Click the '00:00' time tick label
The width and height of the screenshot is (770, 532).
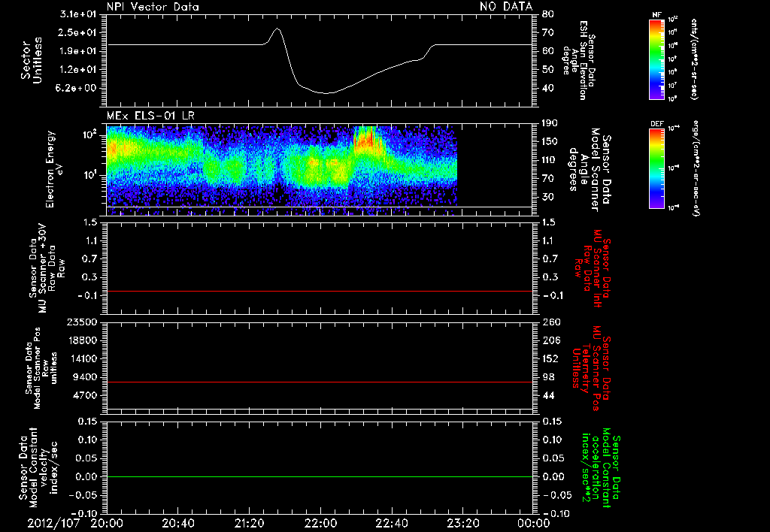click(x=534, y=523)
